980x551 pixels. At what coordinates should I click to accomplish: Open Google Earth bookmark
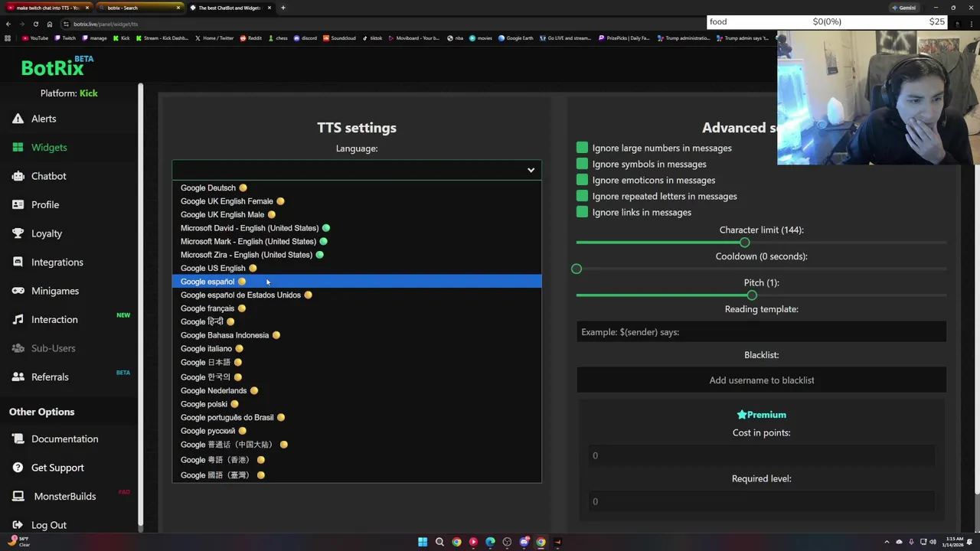518,37
